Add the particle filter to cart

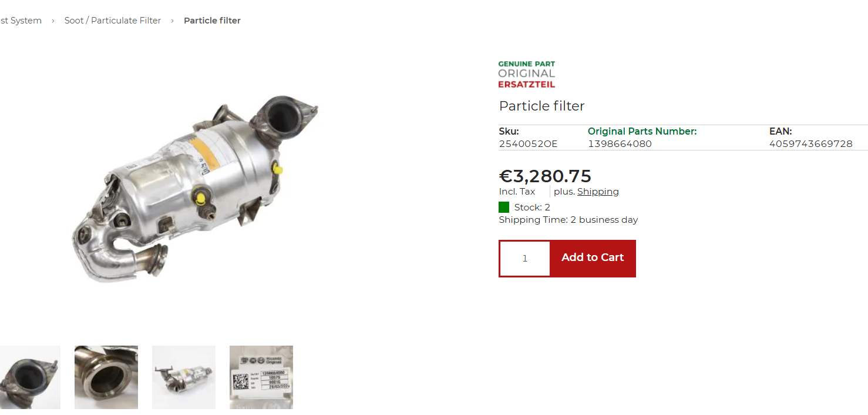(593, 259)
